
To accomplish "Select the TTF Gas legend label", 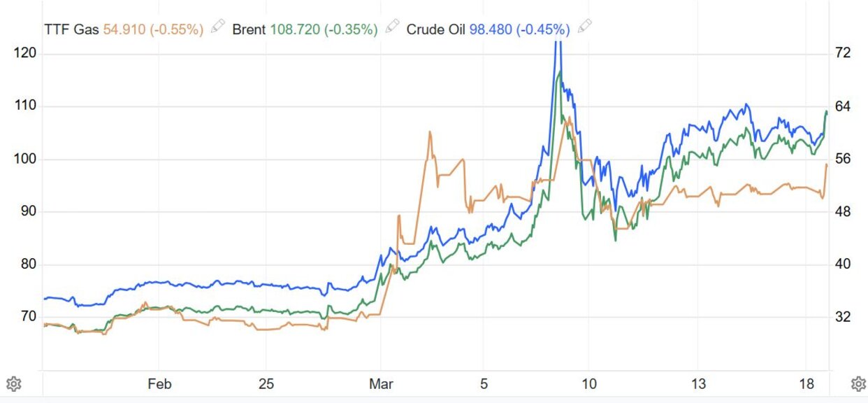I will 71,29.
